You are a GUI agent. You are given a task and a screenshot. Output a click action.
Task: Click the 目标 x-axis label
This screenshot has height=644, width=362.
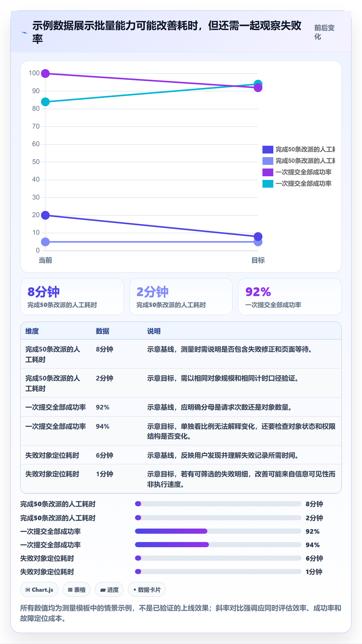[258, 260]
